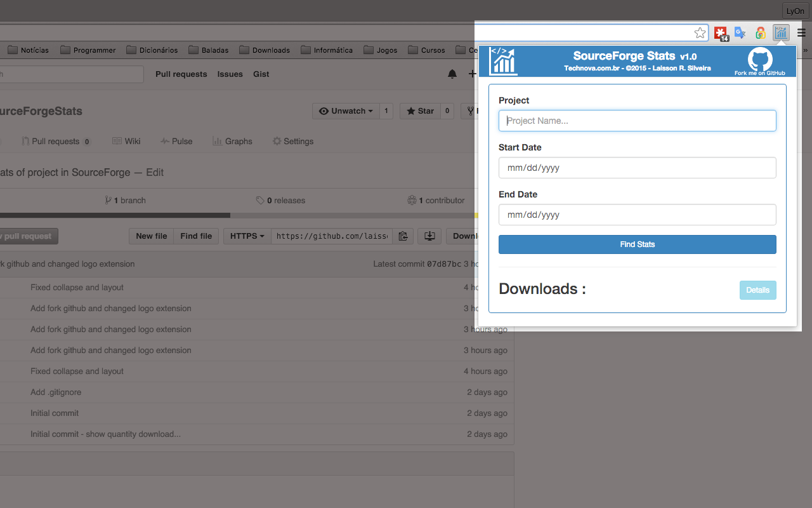Open the Downloads bookmark folder
This screenshot has width=812, height=508.
tap(265, 50)
